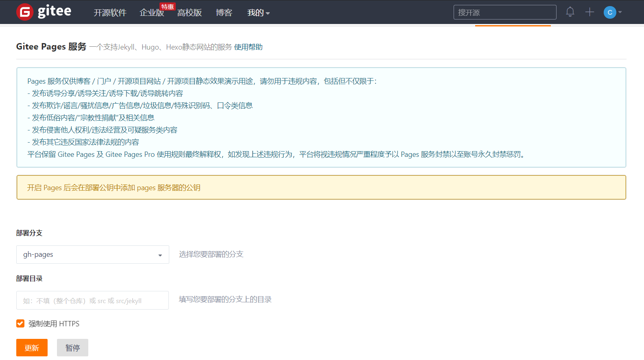Open 博客 navigation item
The image size is (644, 360).
click(x=224, y=13)
